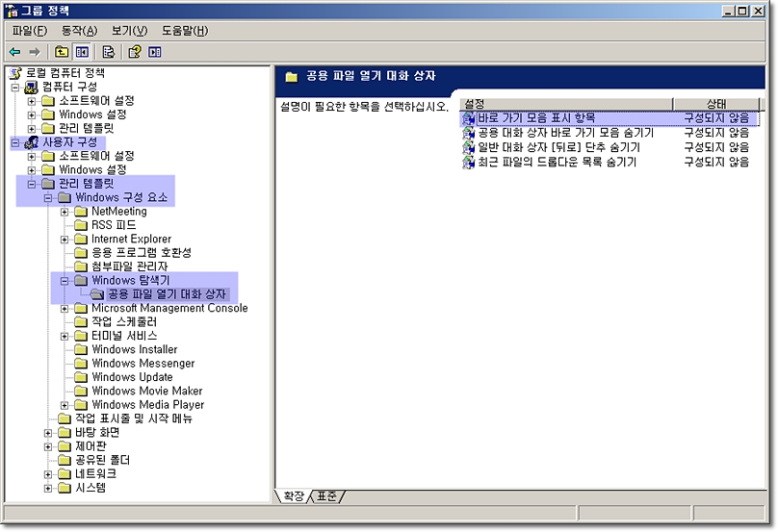Select 작업 표시줄 및 시작 메뉴 tree item
Viewport: 778px width, 532px height.
pyautogui.click(x=134, y=418)
